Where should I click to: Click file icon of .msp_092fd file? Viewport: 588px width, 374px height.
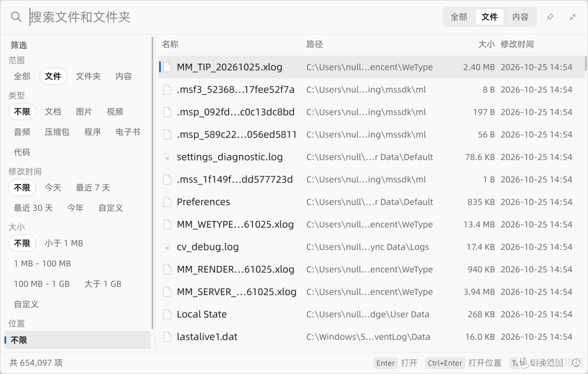167,112
